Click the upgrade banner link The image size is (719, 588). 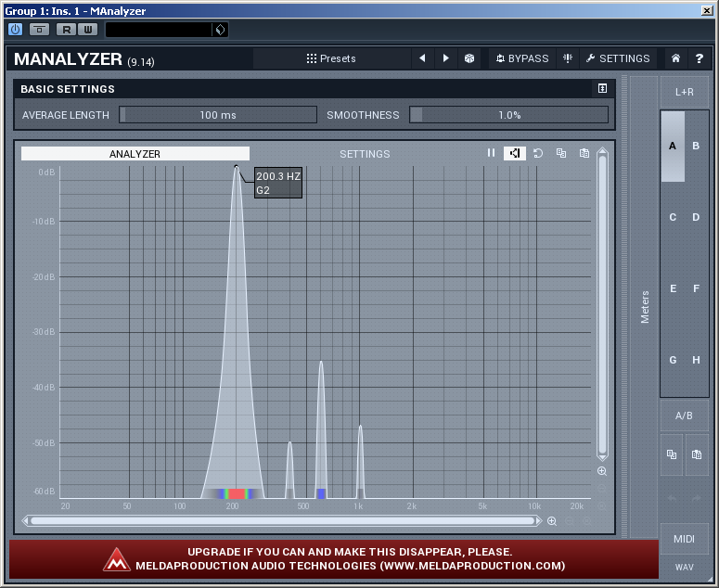(334, 559)
